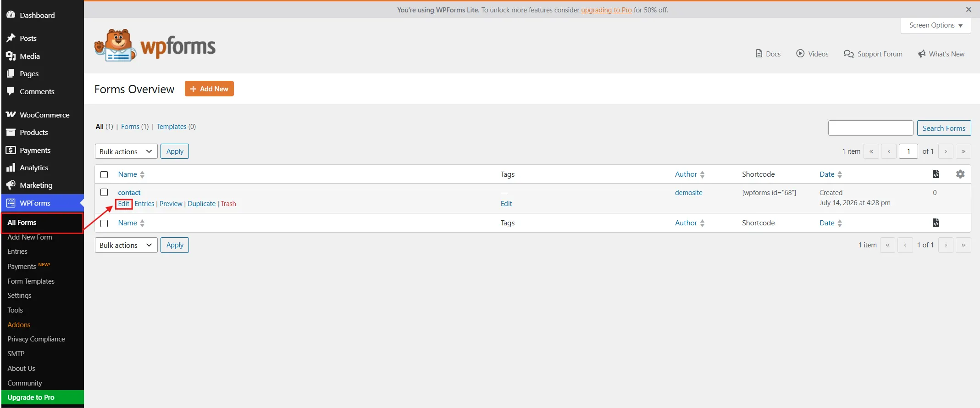
Task: Open Entries submenu item
Action: (x=17, y=252)
